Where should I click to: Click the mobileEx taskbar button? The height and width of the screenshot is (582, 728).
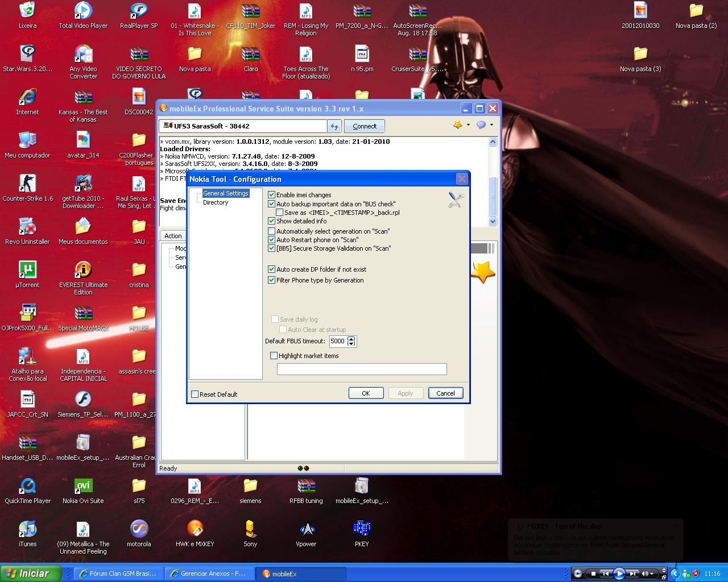coord(301,573)
